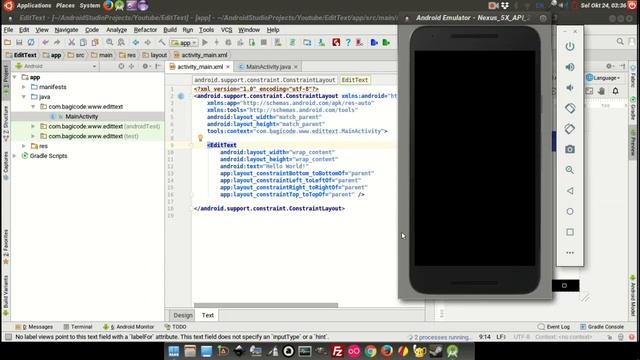640x360 pixels.
Task: Switch to the Design tab
Action: point(183,315)
